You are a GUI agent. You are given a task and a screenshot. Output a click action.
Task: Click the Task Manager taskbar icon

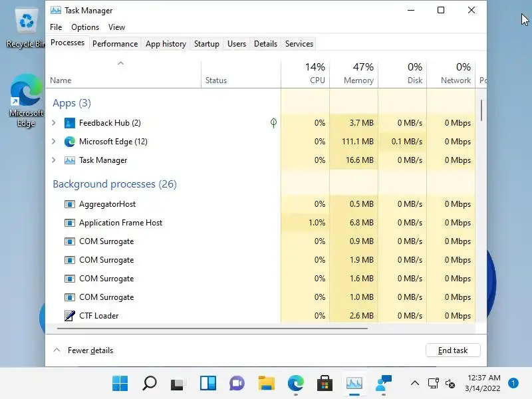354,384
